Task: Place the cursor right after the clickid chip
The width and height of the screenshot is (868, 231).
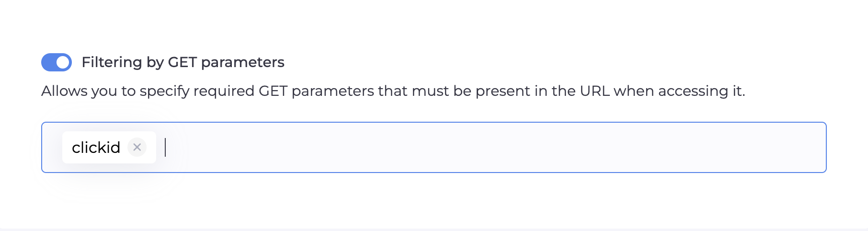Action: click(166, 148)
